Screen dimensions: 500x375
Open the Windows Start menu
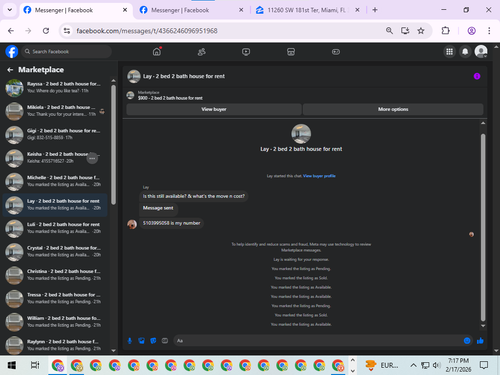coord(12,365)
